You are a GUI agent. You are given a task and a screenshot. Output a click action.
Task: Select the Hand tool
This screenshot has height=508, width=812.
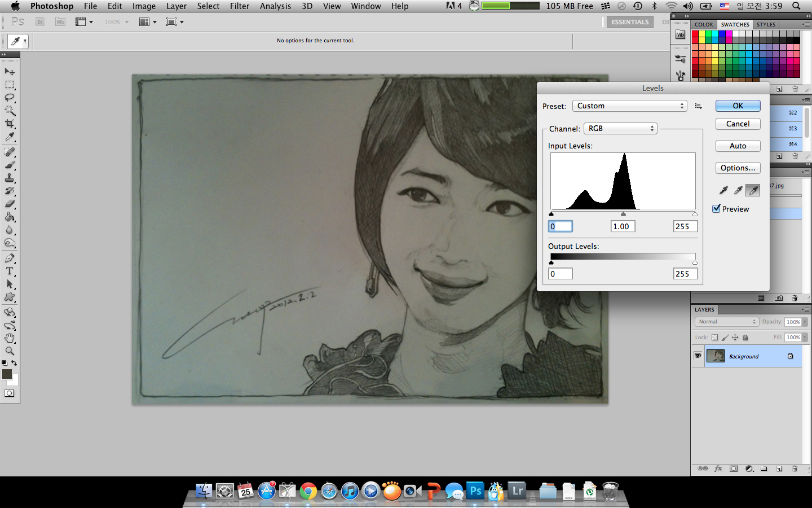[x=10, y=338]
